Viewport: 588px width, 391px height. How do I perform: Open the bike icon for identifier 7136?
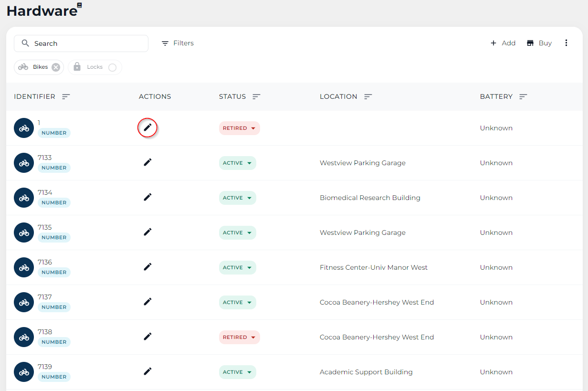24,267
